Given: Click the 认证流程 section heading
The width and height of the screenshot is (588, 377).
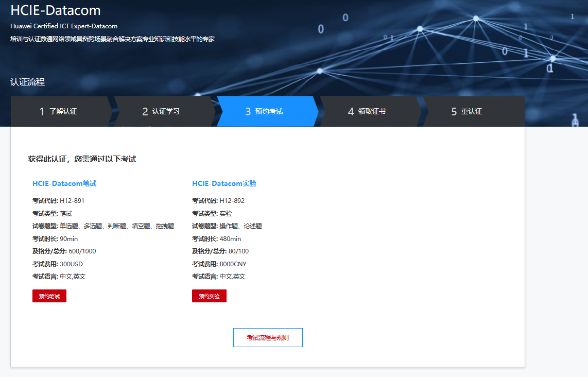Looking at the screenshot, I should [x=27, y=82].
